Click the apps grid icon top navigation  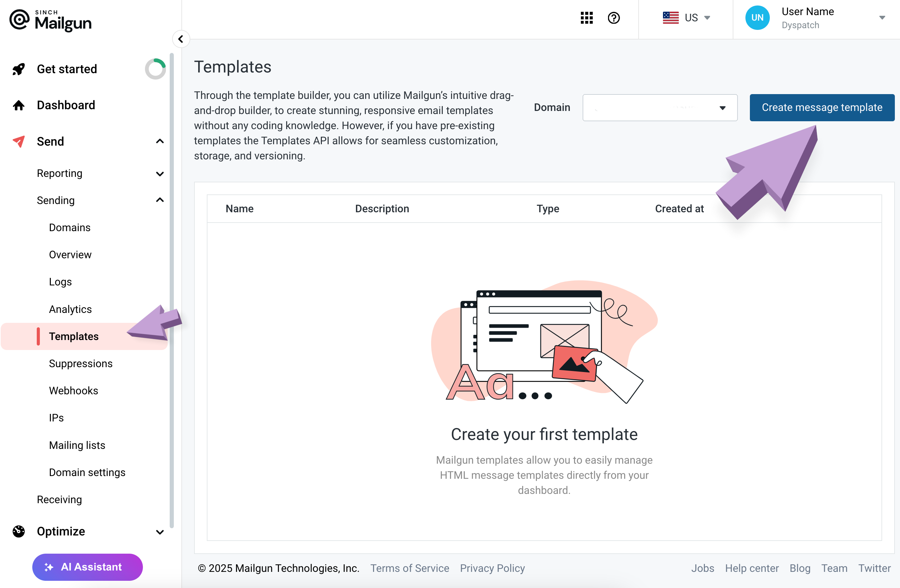pyautogui.click(x=587, y=18)
